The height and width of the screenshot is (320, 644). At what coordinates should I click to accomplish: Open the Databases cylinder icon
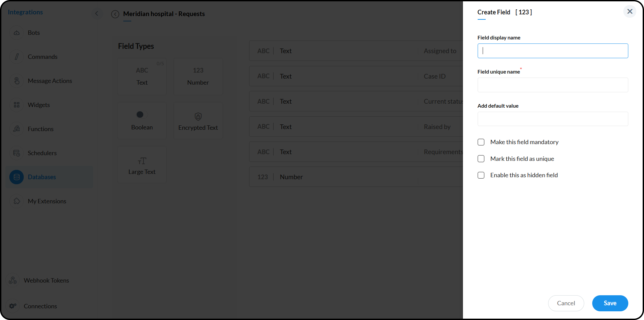click(x=17, y=177)
